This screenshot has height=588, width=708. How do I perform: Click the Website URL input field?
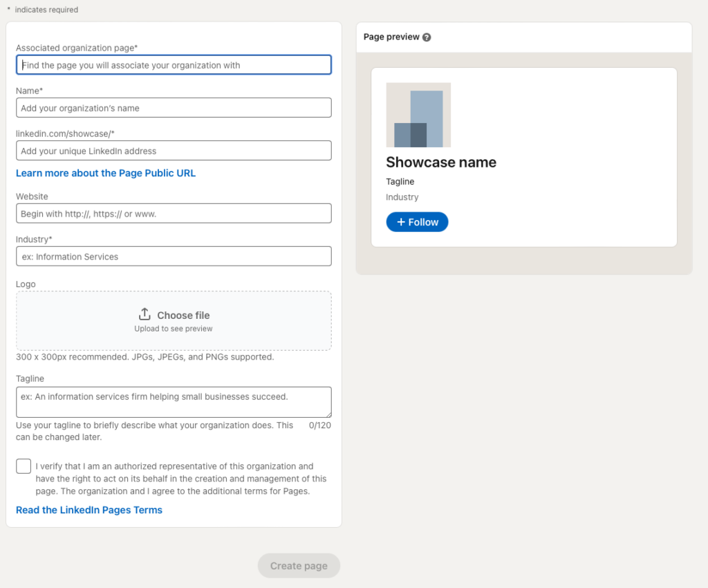coord(174,214)
